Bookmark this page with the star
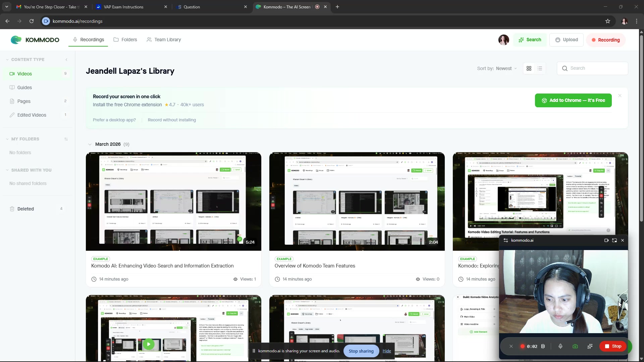 point(608,21)
